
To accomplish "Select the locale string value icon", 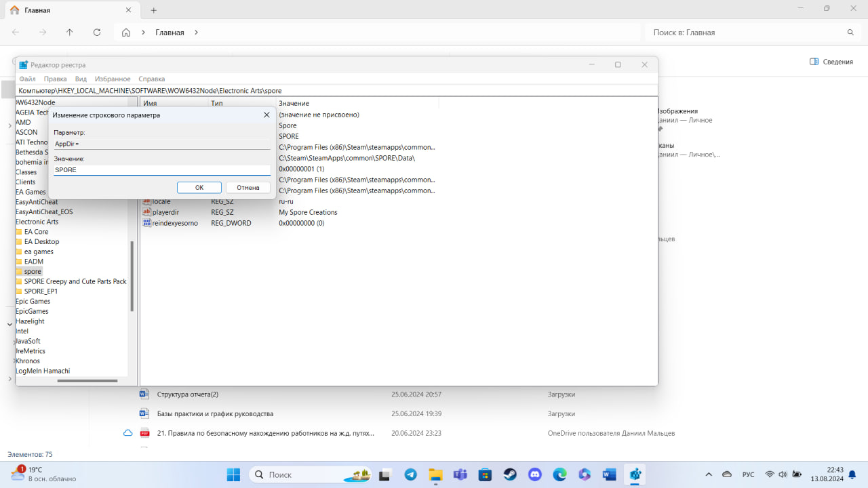I will tap(146, 201).
